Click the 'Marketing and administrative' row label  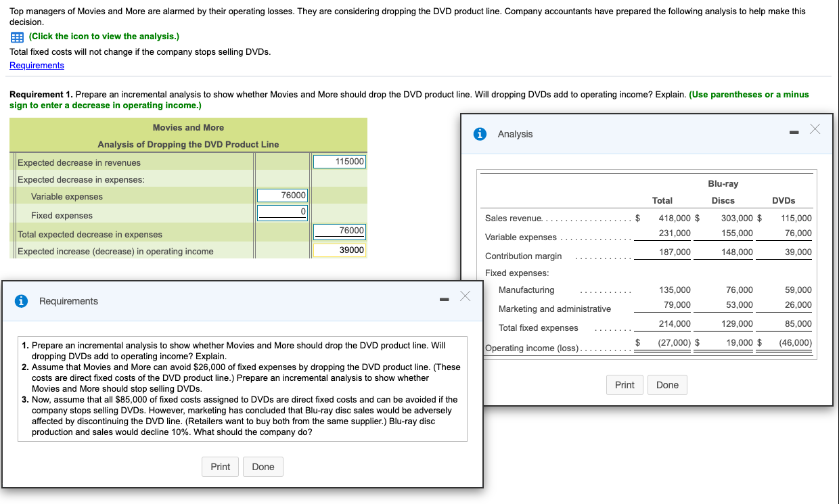pyautogui.click(x=554, y=309)
